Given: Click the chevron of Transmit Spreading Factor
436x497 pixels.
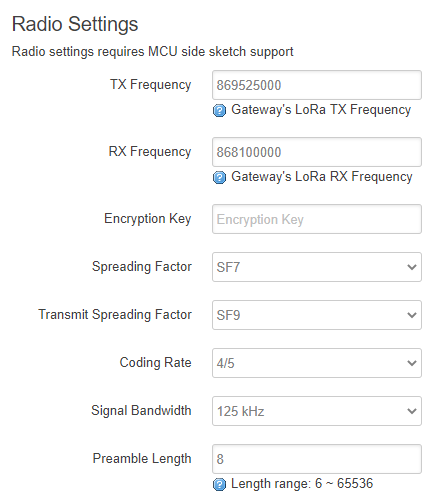Looking at the screenshot, I should (x=412, y=315).
